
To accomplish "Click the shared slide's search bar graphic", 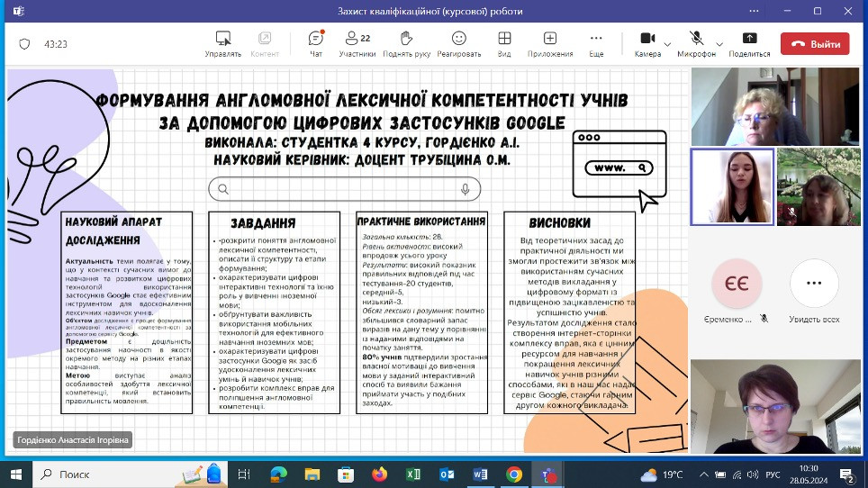I will (x=344, y=189).
